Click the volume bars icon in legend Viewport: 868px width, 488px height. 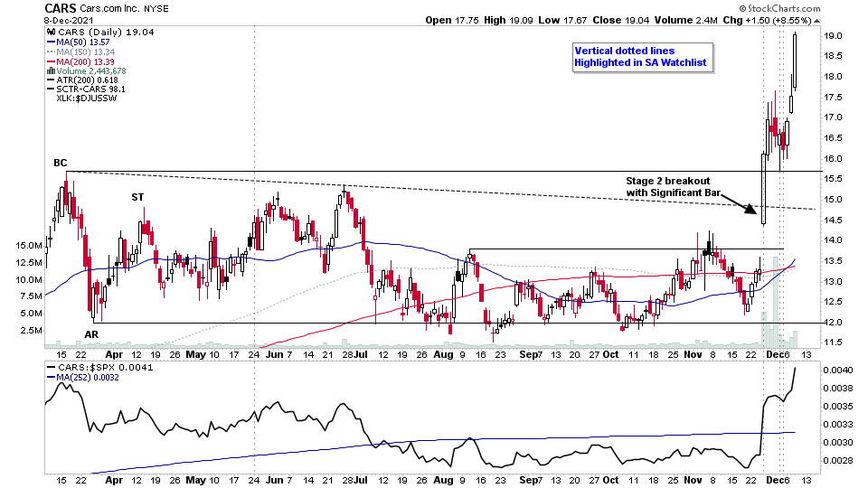(51, 70)
